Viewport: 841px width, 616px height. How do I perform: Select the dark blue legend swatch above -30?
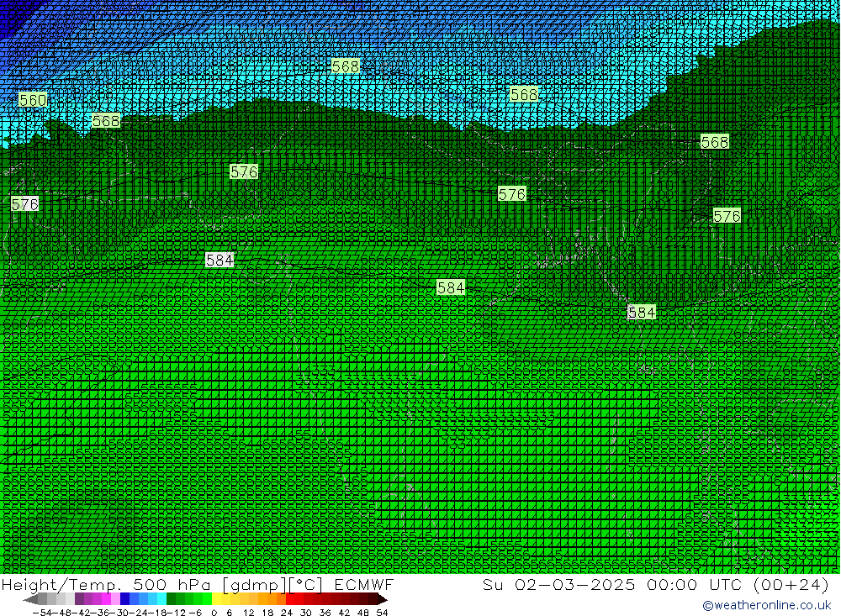(x=124, y=599)
